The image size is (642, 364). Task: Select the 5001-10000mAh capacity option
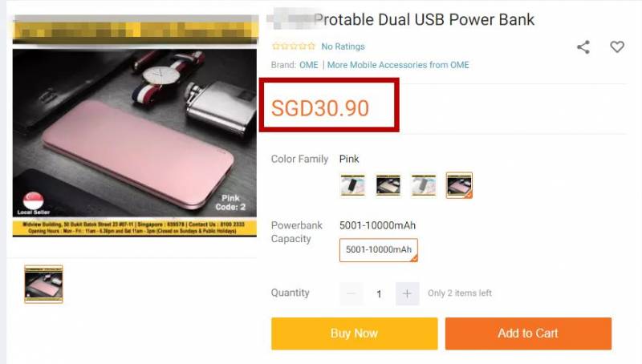[x=378, y=250]
